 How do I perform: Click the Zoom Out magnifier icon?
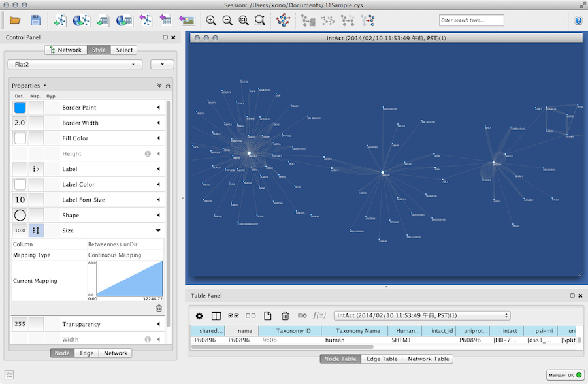point(227,20)
